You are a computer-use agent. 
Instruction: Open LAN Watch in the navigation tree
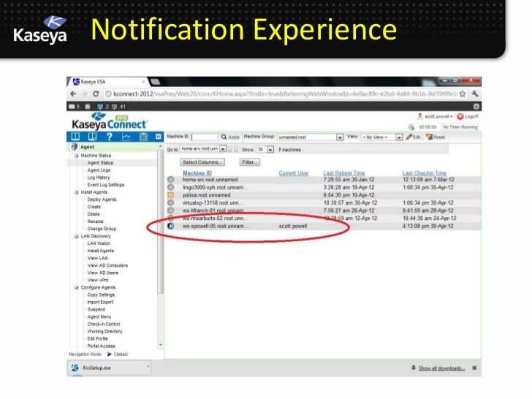(x=99, y=243)
